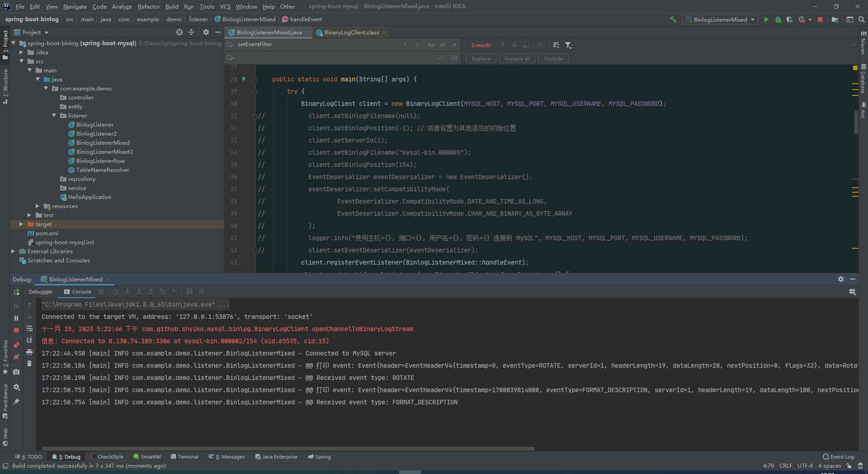Expand External Libraries node
Image resolution: width=868 pixels, height=474 pixels.
[13, 251]
